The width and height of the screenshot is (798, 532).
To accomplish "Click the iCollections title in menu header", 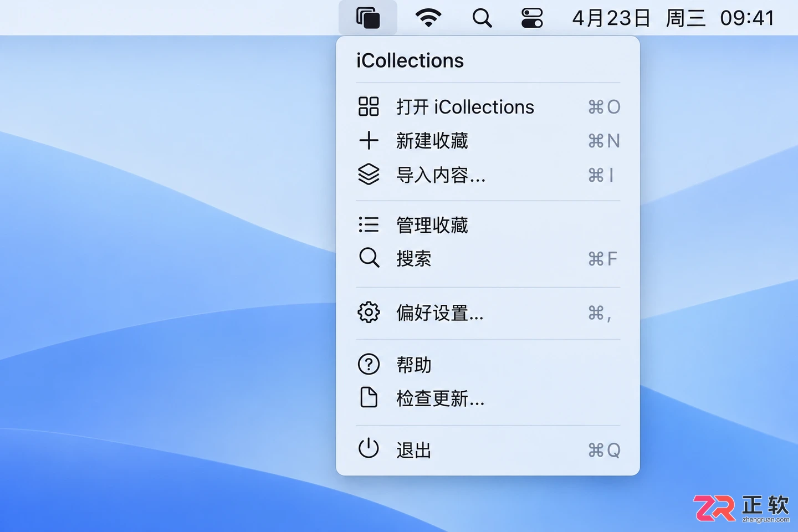I will (410, 60).
